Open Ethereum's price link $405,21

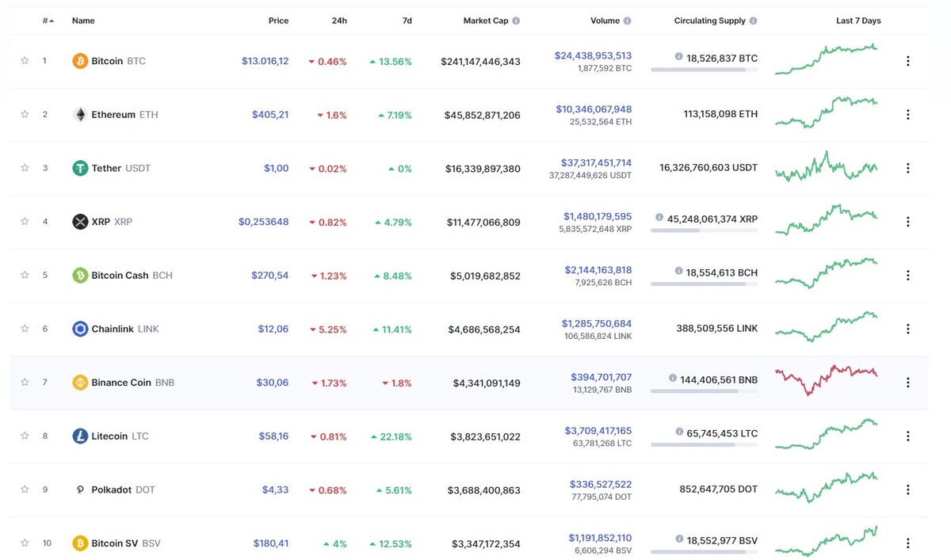(x=270, y=114)
